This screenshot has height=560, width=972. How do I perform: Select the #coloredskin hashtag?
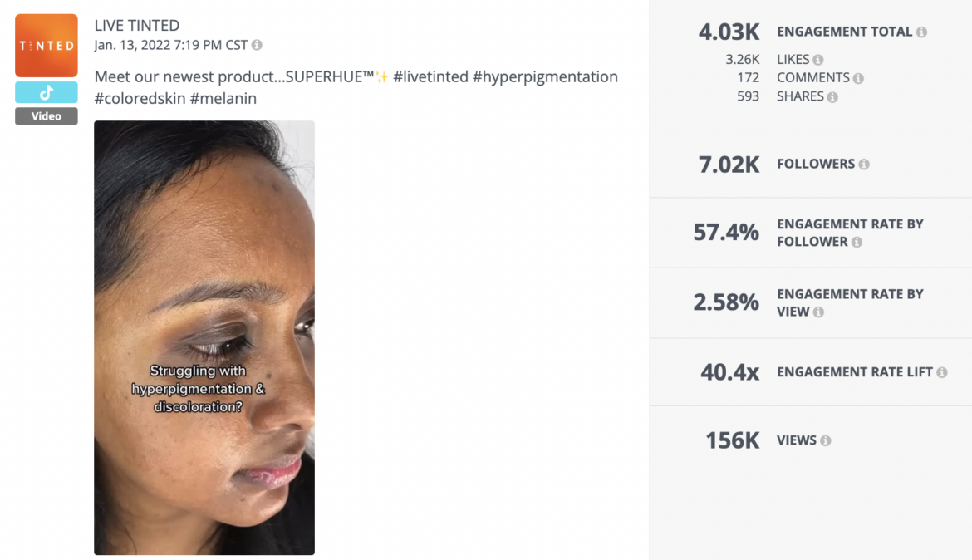pos(136,98)
